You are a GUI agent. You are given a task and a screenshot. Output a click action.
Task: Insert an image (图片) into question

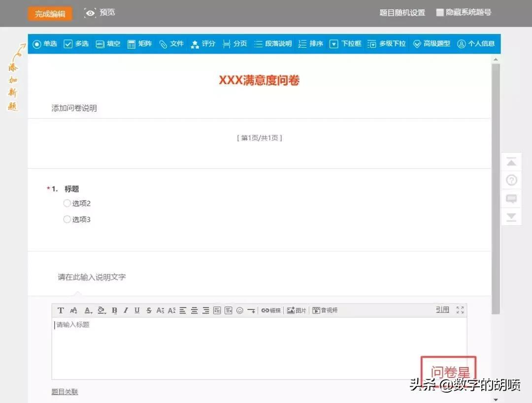(297, 310)
